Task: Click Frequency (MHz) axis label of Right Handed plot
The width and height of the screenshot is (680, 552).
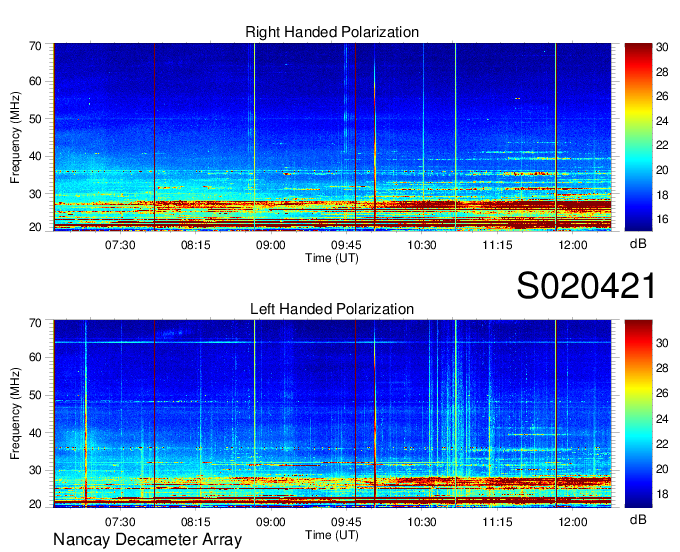Action: click(15, 137)
